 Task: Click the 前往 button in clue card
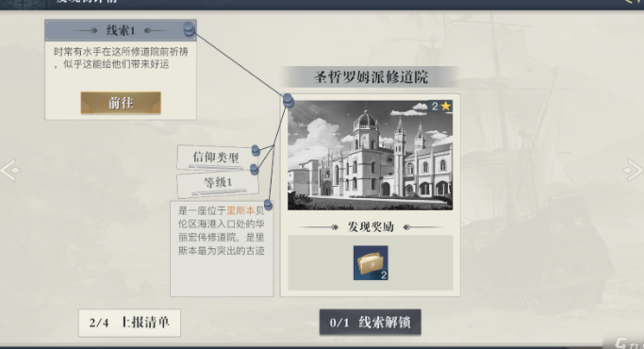click(121, 103)
